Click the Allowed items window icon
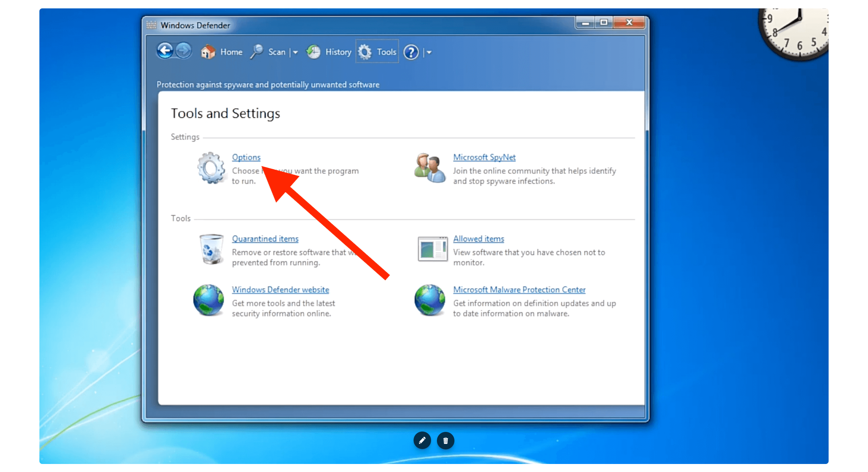 tap(433, 249)
